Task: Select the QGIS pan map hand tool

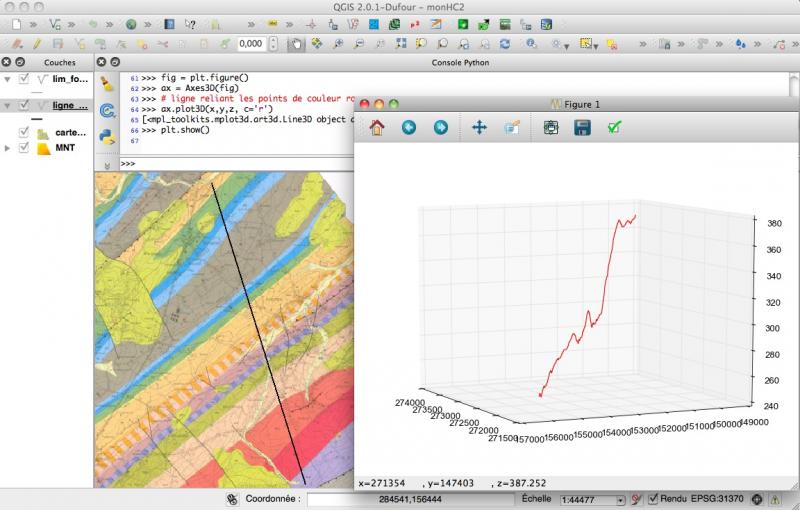Action: (x=295, y=44)
